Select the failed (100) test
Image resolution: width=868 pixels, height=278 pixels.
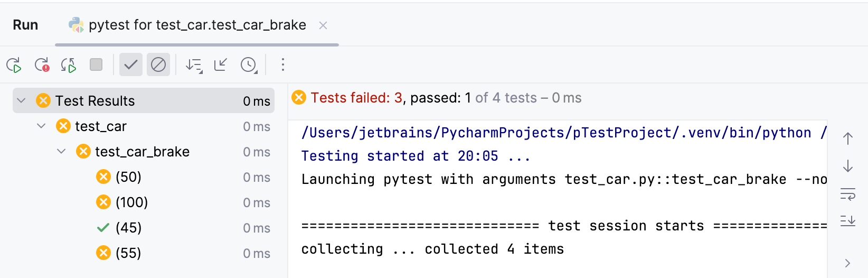pyautogui.click(x=131, y=202)
